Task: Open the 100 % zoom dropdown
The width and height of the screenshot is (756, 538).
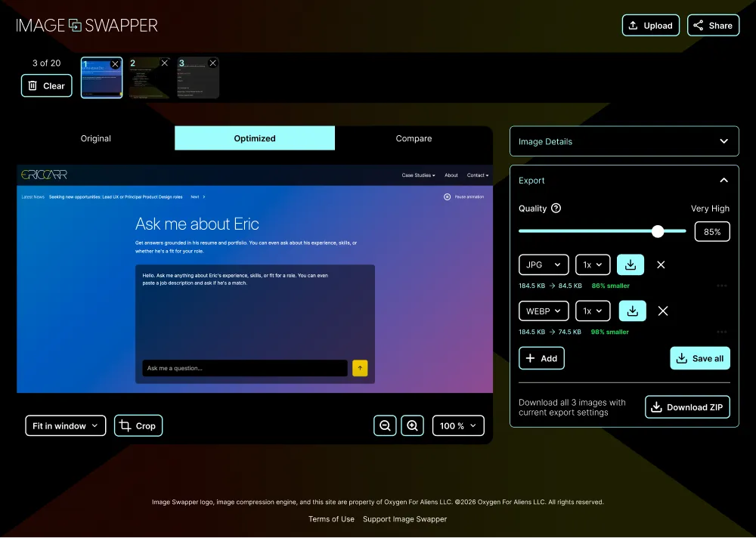Action: click(458, 425)
